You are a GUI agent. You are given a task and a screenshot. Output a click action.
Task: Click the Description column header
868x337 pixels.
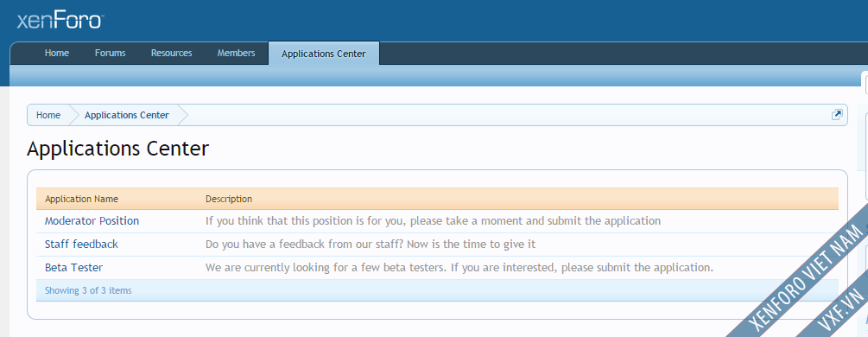click(229, 199)
